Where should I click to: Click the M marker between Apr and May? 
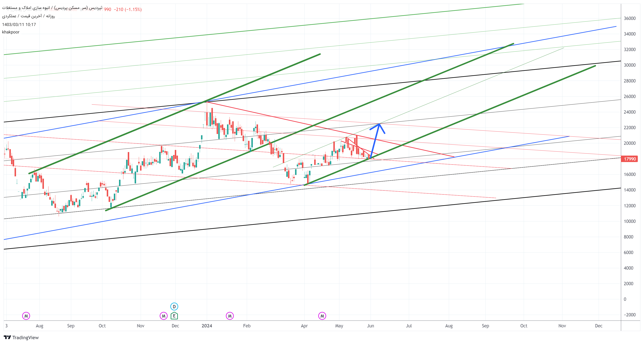point(322,316)
